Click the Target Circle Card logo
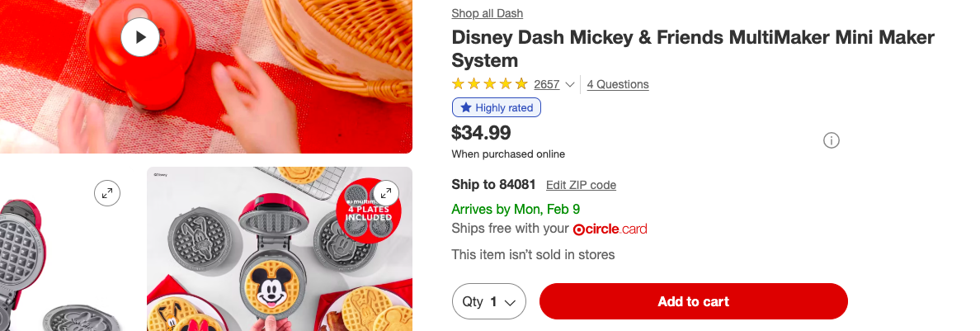980x331 pixels. (610, 229)
